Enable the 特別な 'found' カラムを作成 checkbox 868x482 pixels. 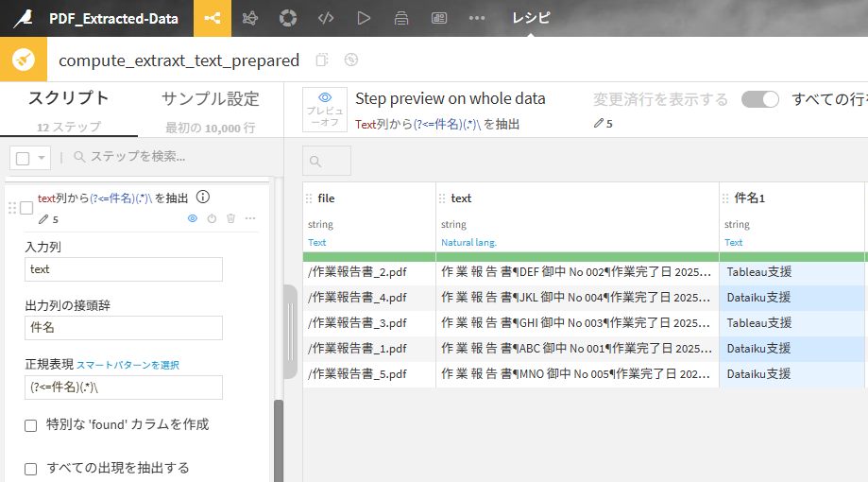coord(31,425)
